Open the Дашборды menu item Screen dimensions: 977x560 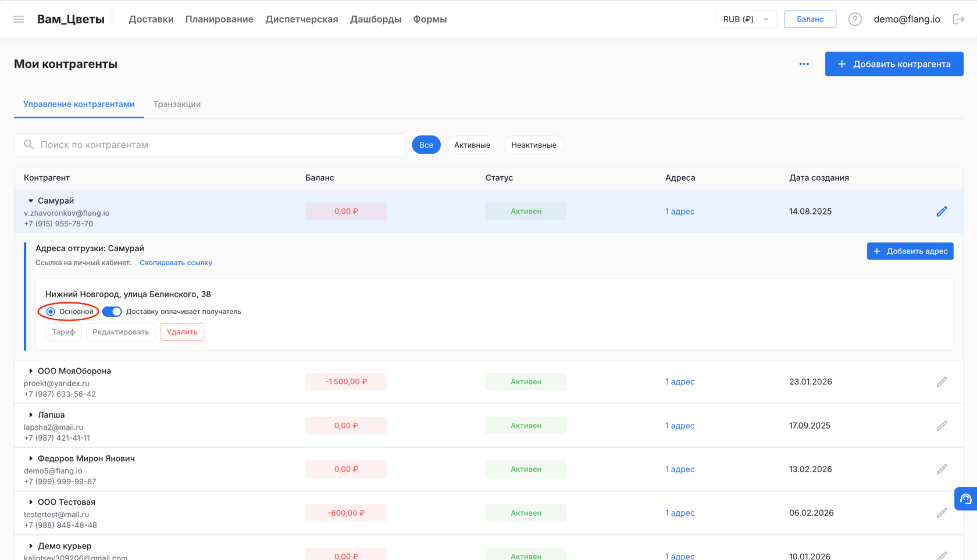pyautogui.click(x=376, y=19)
